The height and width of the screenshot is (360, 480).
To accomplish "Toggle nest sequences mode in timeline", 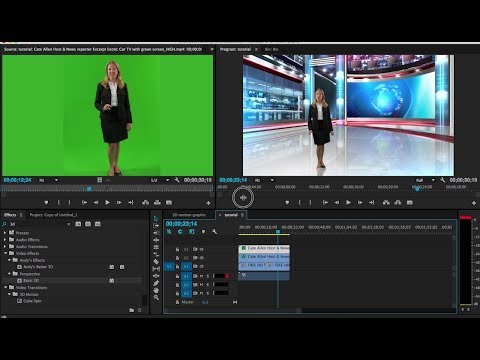I will pyautogui.click(x=169, y=232).
